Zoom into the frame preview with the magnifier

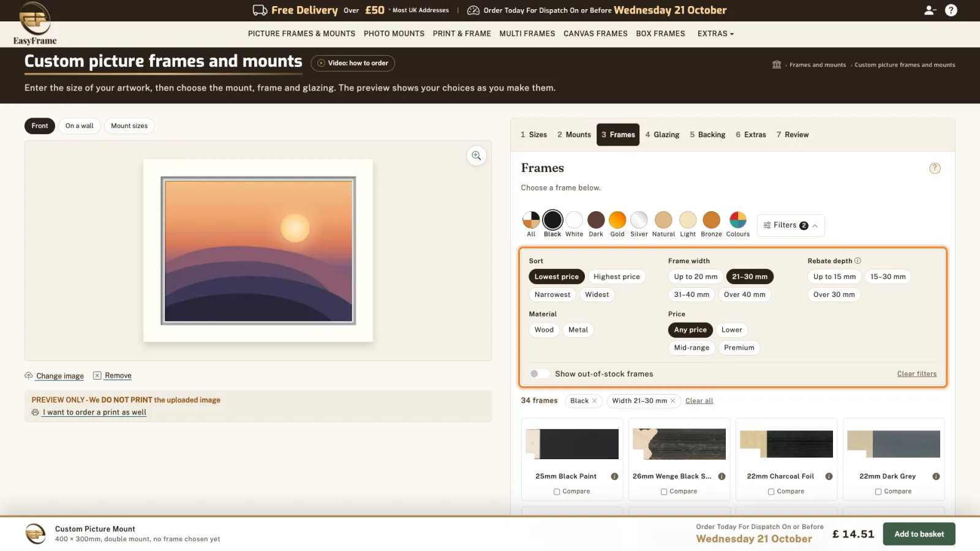click(476, 156)
